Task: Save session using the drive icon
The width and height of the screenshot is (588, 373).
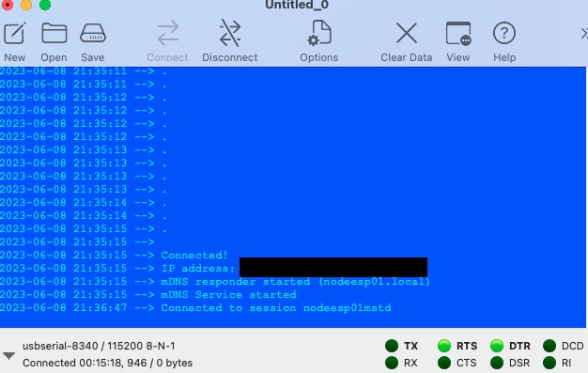Action: (x=93, y=34)
